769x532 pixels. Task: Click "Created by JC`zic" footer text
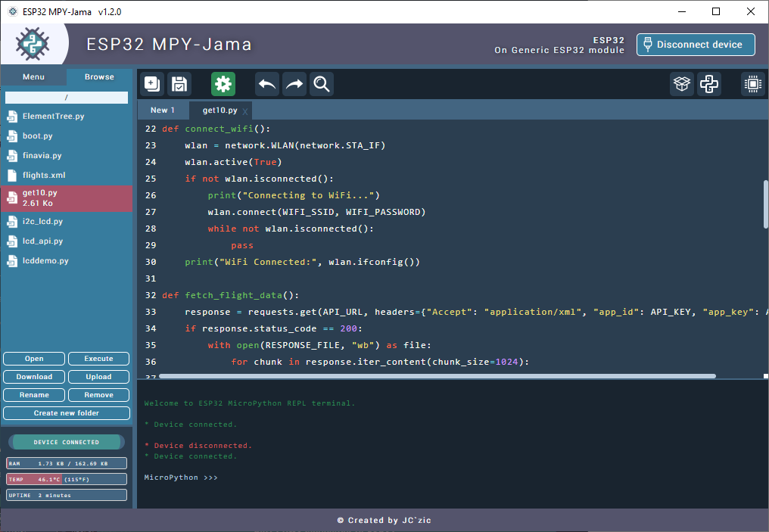pyautogui.click(x=384, y=520)
